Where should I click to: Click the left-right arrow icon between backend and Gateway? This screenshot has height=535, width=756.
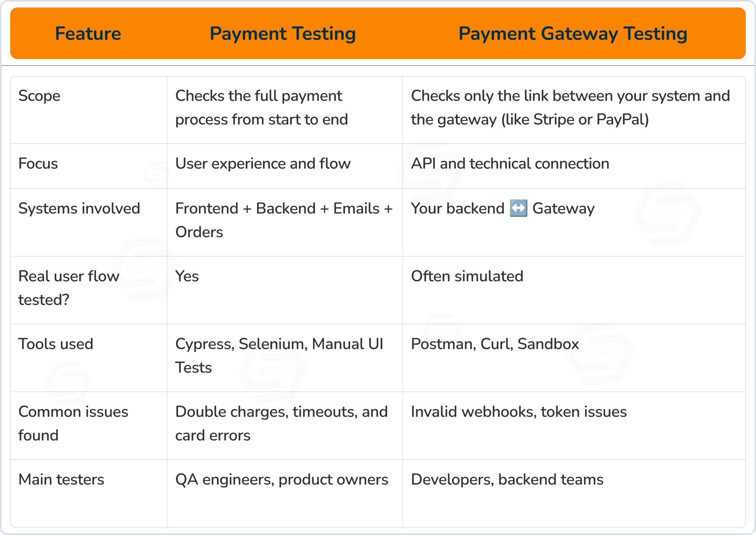[x=518, y=208]
